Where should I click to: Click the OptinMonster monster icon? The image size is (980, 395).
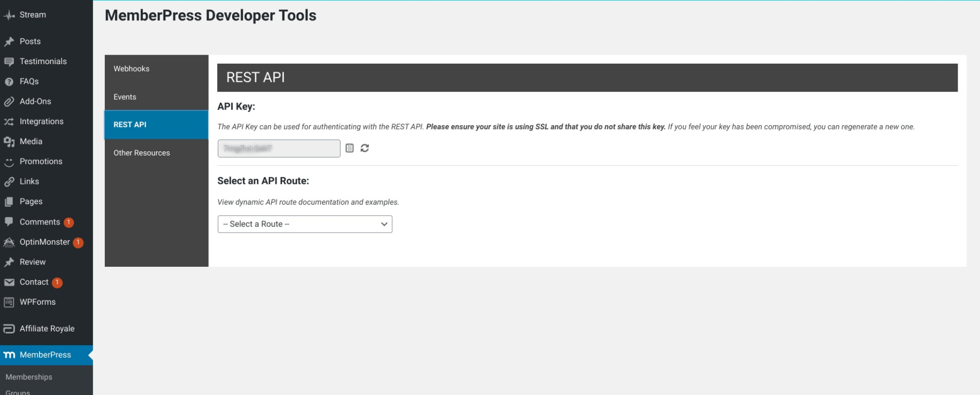9,242
